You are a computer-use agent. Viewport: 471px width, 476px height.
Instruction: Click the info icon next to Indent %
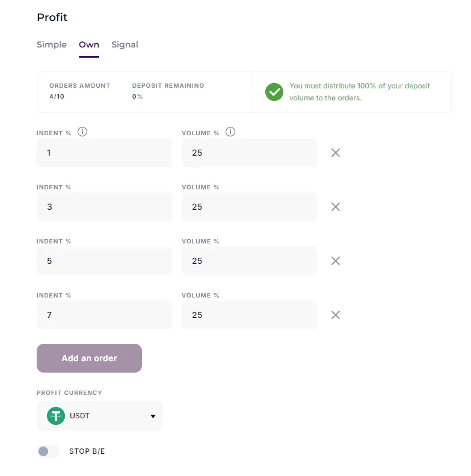pyautogui.click(x=82, y=132)
